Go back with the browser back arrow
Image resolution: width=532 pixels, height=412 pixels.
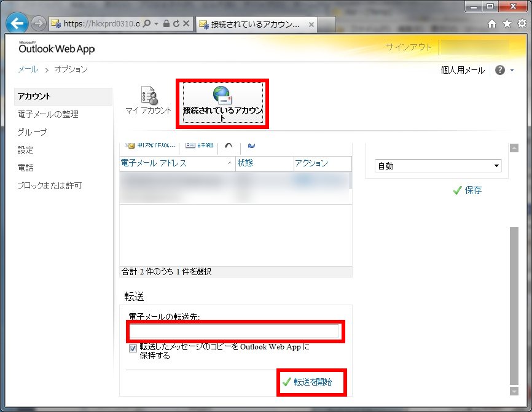coord(17,23)
